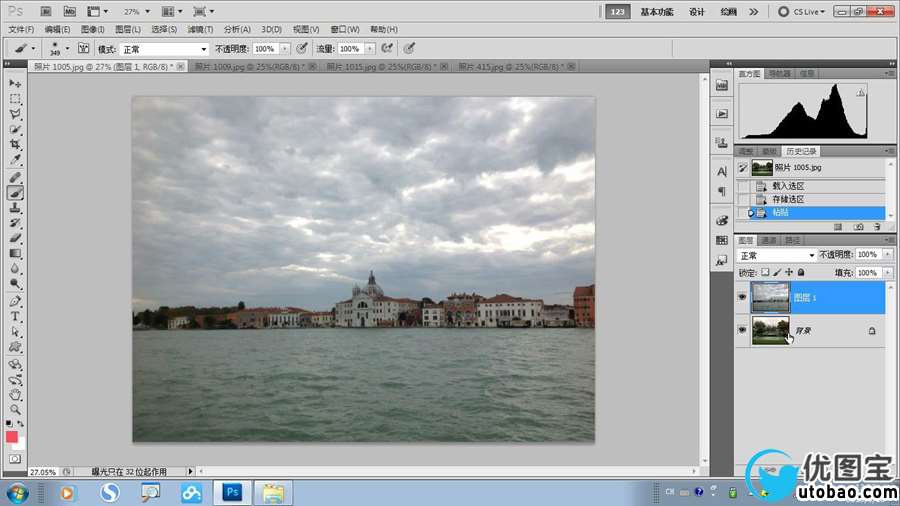The image size is (900, 506).
Task: Swap foreground and background colors
Action: [21, 423]
